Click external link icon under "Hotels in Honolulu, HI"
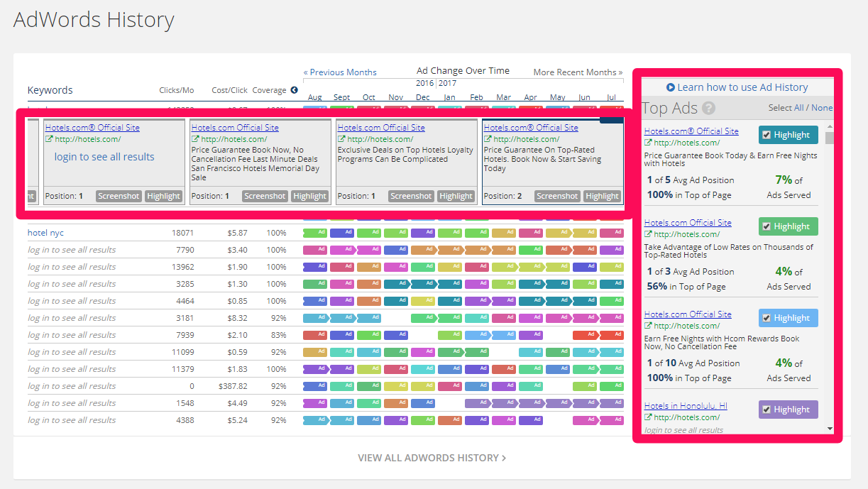 pos(648,418)
